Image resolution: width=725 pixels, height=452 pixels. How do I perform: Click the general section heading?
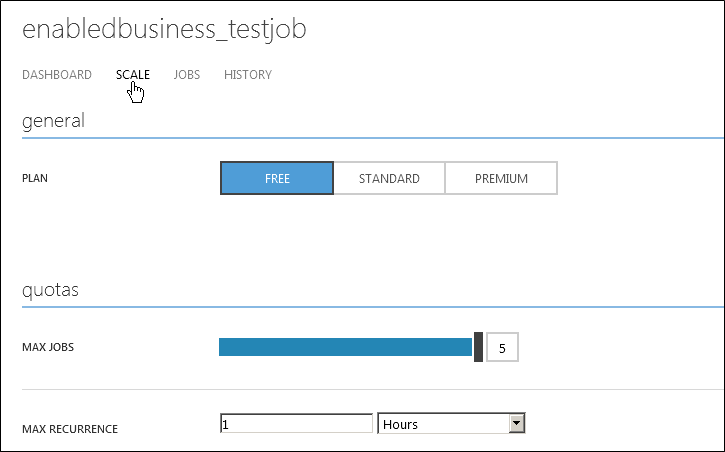[53, 121]
